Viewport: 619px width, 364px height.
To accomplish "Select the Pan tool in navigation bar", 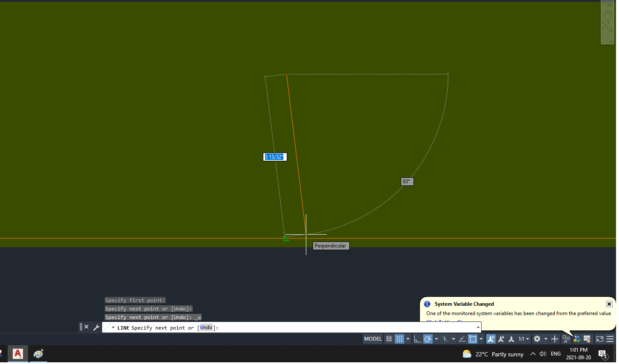I will [608, 15].
